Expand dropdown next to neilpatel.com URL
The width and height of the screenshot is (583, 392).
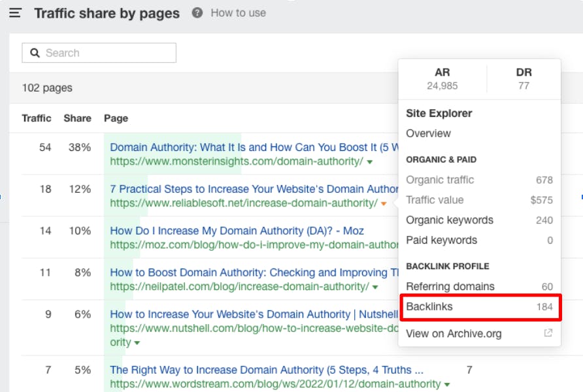pos(375,287)
